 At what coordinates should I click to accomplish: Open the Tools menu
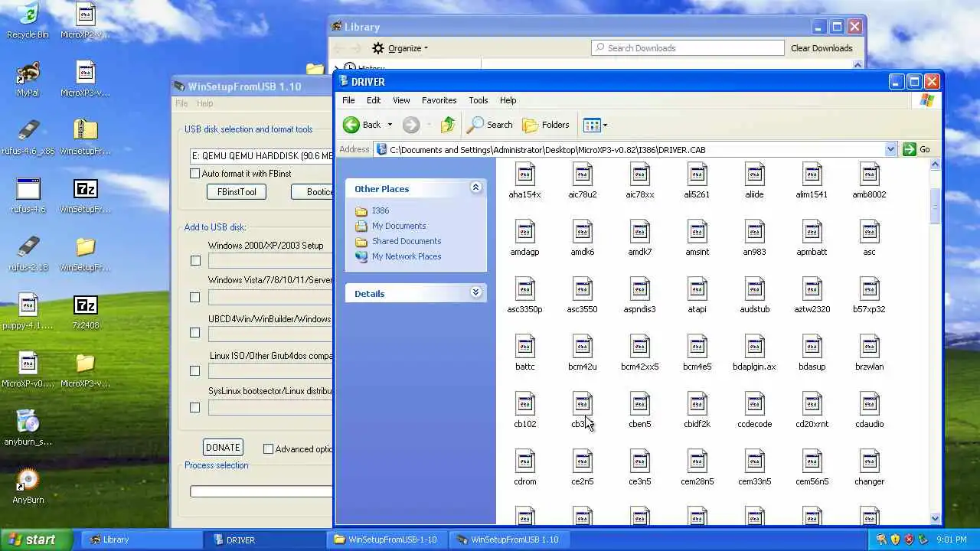pyautogui.click(x=479, y=100)
